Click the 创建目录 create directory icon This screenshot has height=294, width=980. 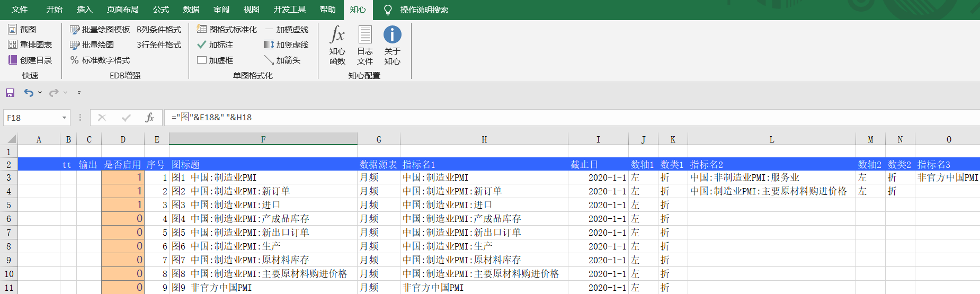[12, 60]
